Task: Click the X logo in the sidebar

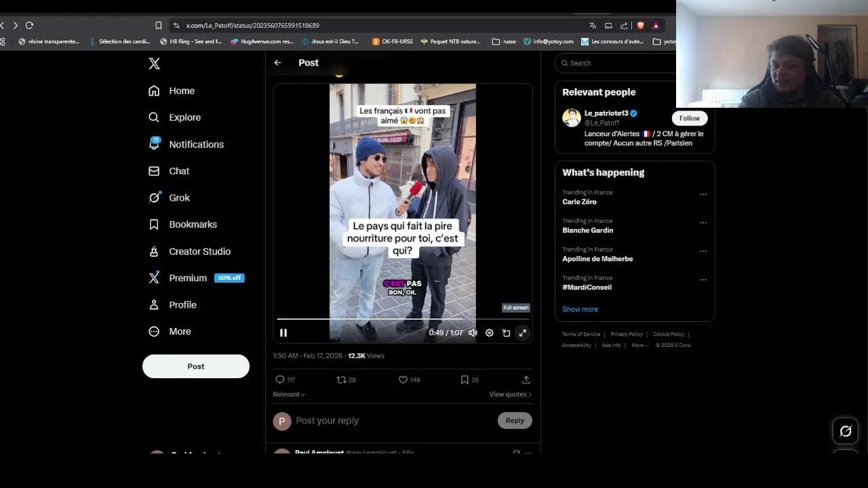Action: pos(154,63)
